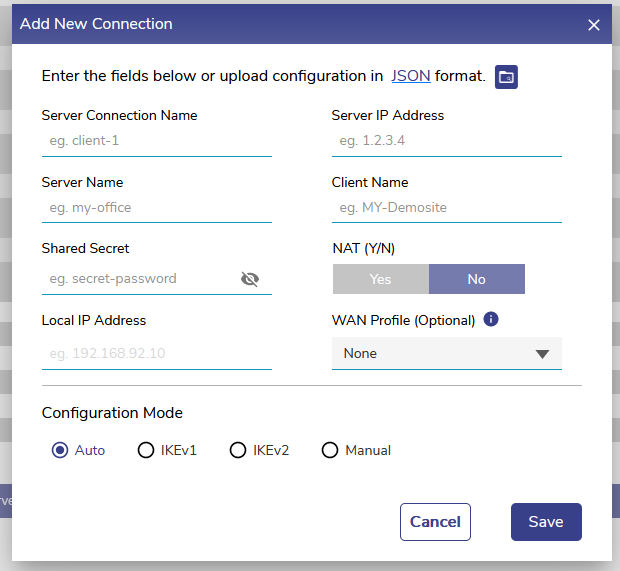Choose IKEv2 configuration mode
This screenshot has width=620, height=571.
click(238, 450)
